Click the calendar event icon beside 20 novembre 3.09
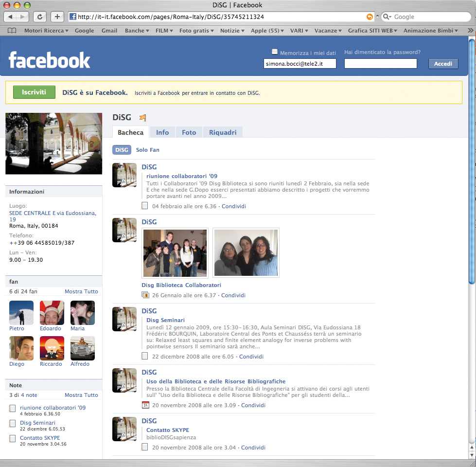476x467 pixels. click(x=145, y=405)
